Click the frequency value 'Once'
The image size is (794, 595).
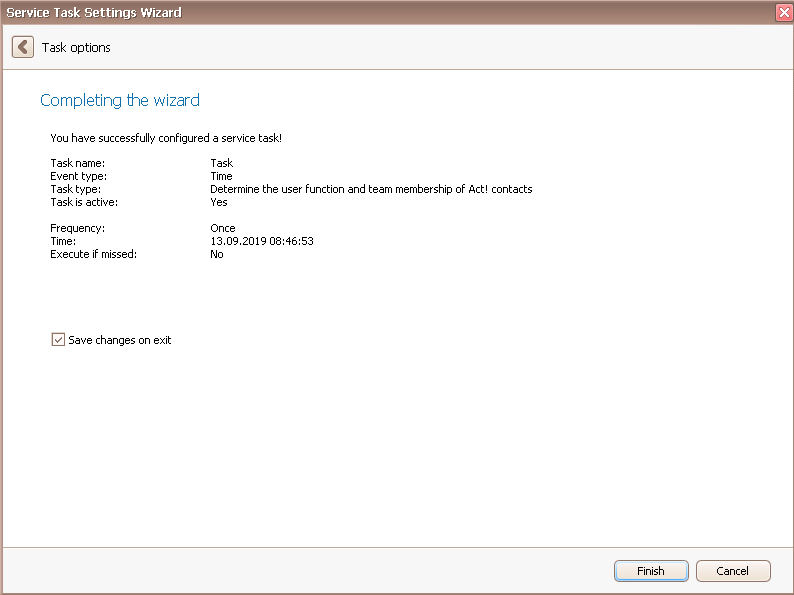tap(223, 228)
